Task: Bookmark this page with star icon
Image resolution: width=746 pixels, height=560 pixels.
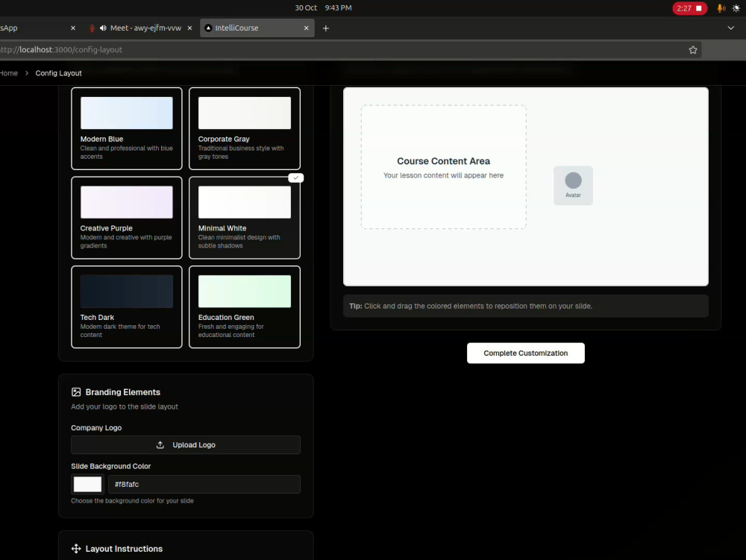Action: (693, 50)
